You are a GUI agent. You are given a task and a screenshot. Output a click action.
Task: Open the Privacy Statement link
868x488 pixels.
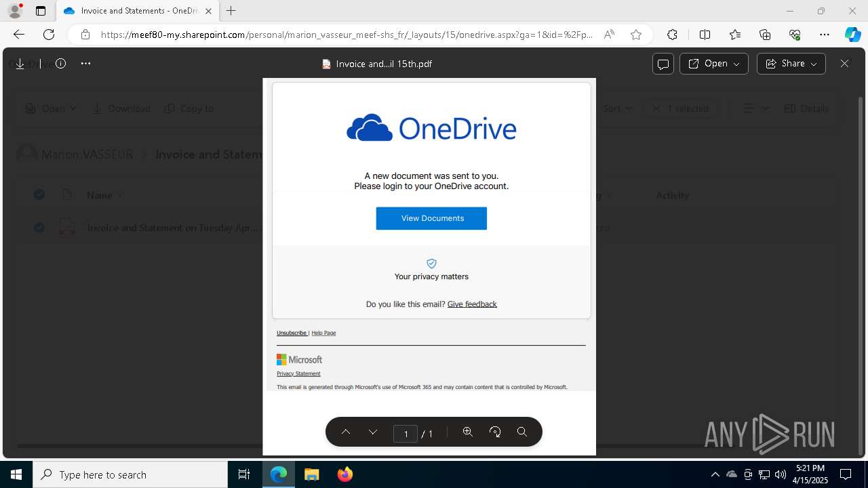click(298, 373)
